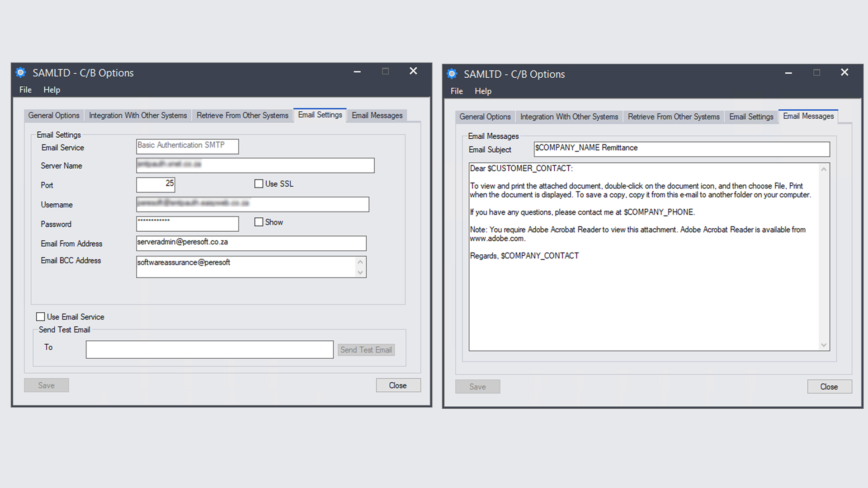Click the down arrow beside Email BCC Address
This screenshot has height=488, width=868.
pyautogui.click(x=360, y=272)
